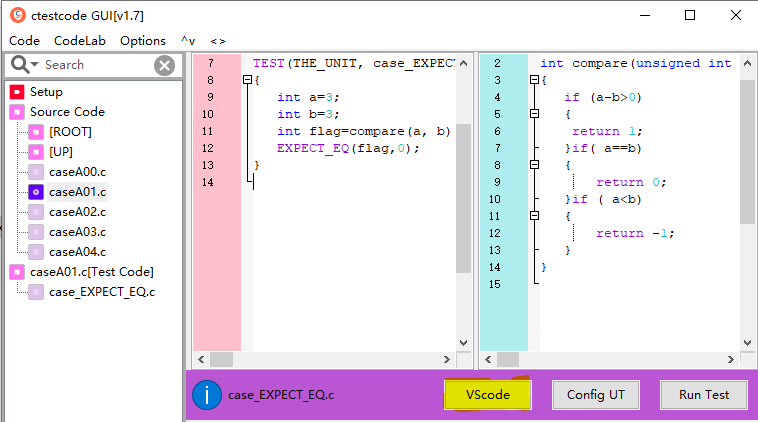
Task: Collapse the TEST function fold at line 8
Action: pyautogui.click(x=247, y=80)
